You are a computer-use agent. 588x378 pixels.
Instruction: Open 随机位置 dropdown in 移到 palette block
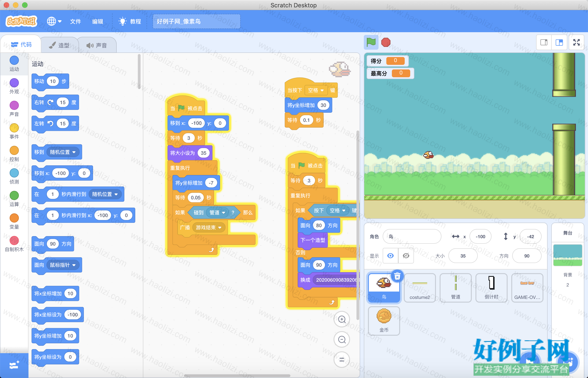[x=62, y=152]
